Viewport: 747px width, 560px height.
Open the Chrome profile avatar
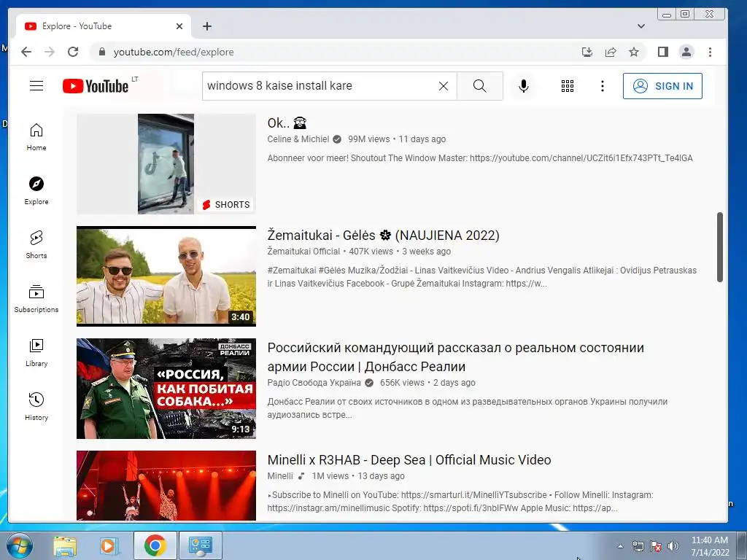click(x=686, y=52)
